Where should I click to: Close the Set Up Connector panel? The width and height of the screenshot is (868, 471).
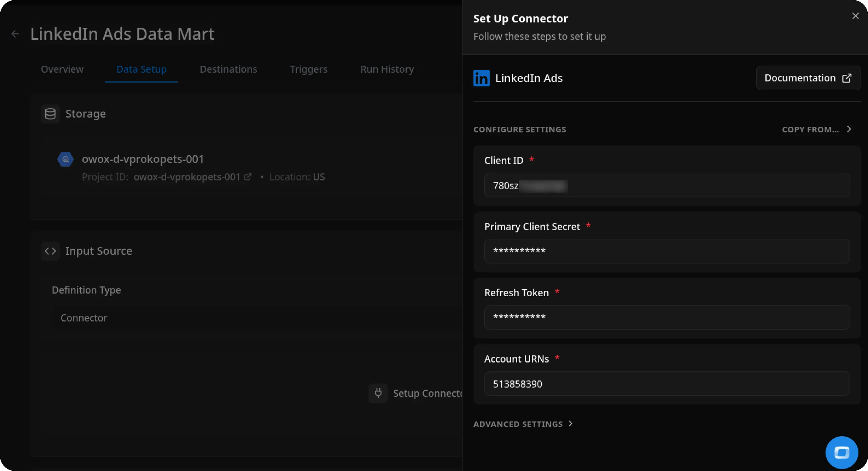pyautogui.click(x=855, y=16)
